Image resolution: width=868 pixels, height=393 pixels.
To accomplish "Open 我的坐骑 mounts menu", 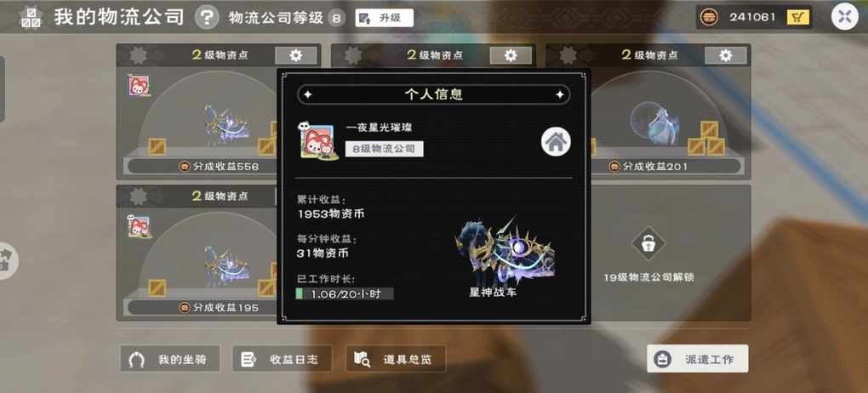I will click(x=170, y=359).
